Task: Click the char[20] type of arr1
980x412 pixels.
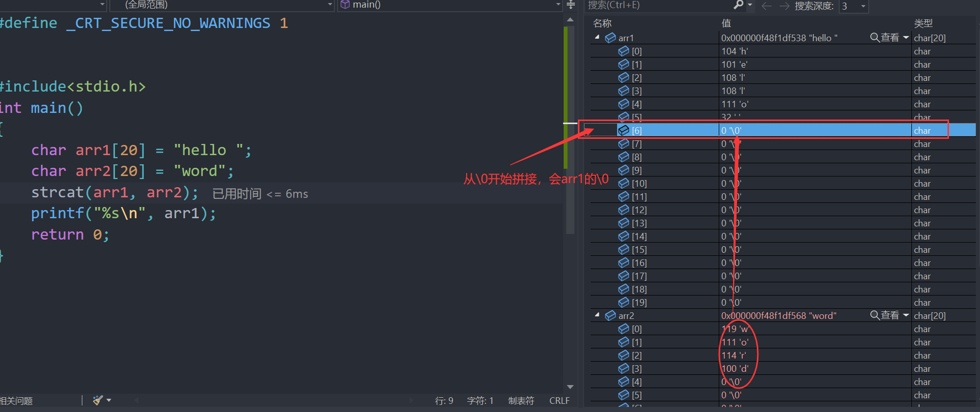Action: (930, 38)
